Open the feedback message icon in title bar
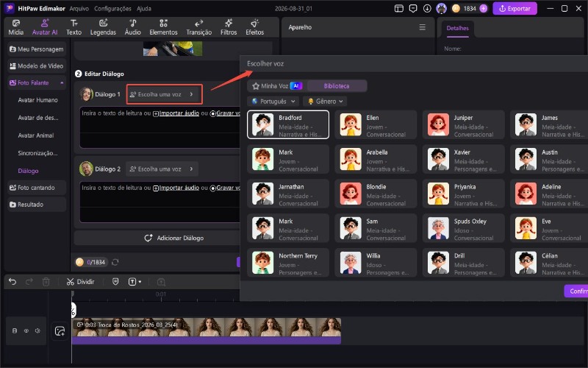Image resolution: width=588 pixels, height=368 pixels. [413, 8]
